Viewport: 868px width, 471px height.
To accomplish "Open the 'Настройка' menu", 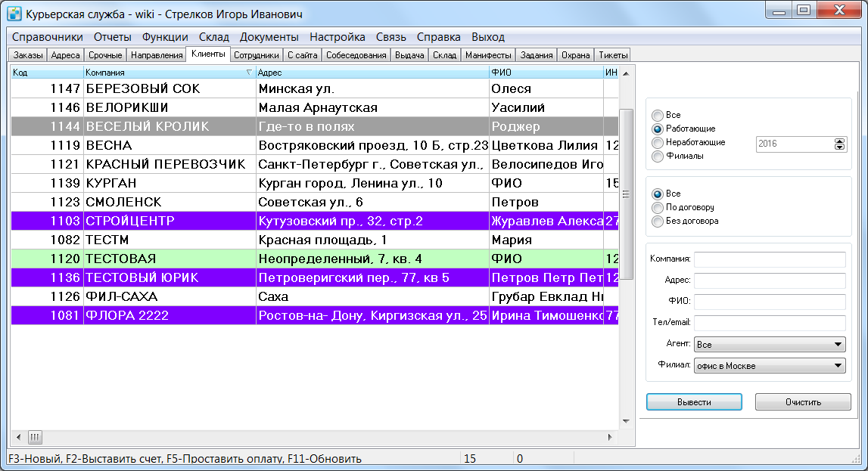I will [337, 37].
